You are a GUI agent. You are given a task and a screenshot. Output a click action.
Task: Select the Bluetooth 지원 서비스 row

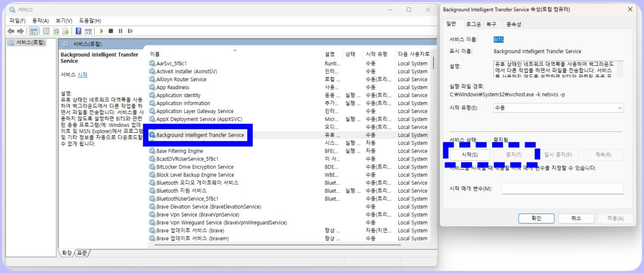point(288,191)
